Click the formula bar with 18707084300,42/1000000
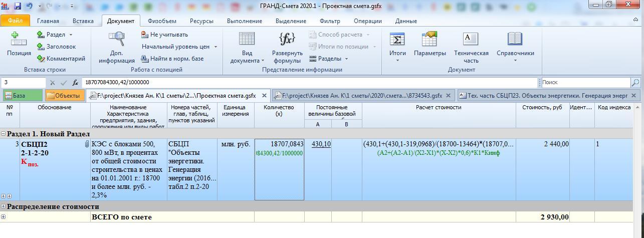 click(309, 82)
